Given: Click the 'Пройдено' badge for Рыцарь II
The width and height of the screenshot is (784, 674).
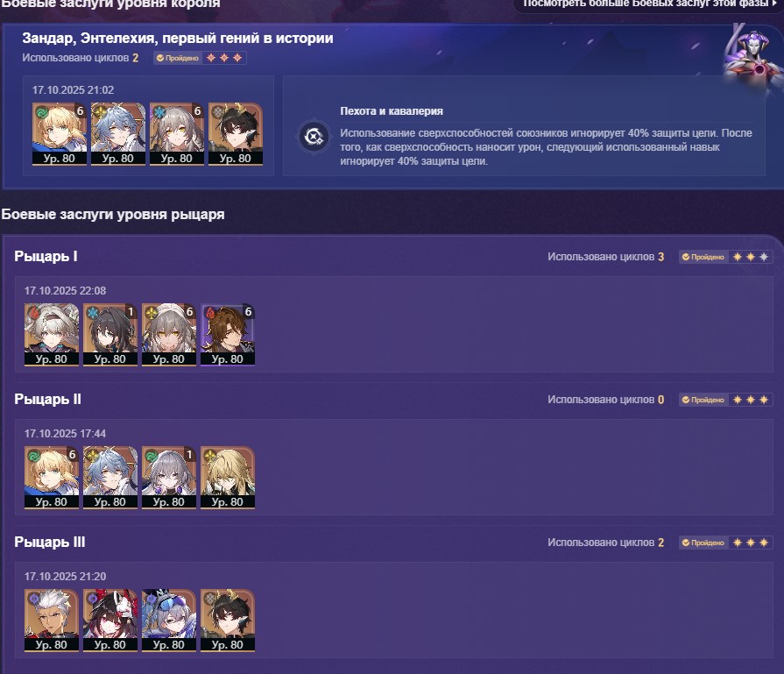Looking at the screenshot, I should 703,400.
